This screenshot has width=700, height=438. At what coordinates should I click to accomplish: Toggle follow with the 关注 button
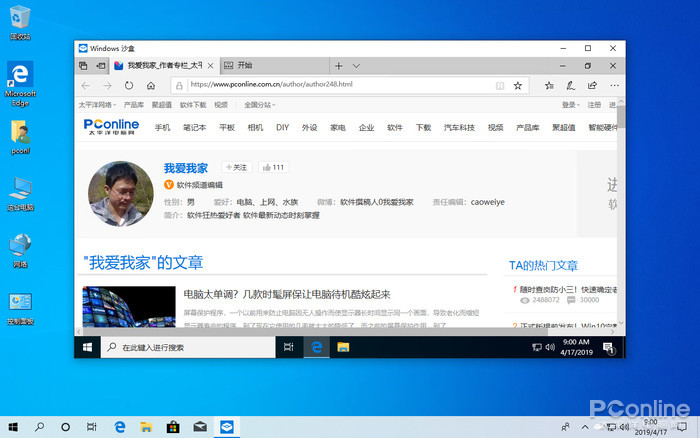pyautogui.click(x=236, y=167)
